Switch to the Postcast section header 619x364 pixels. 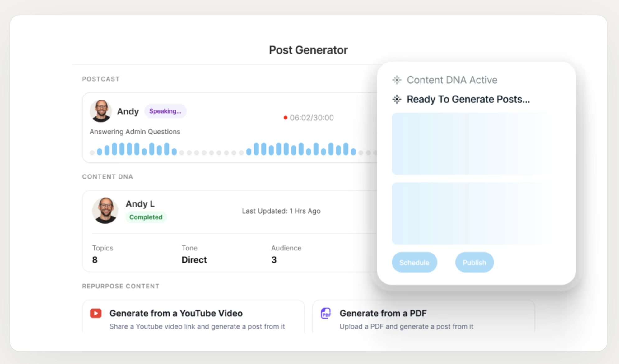(x=100, y=79)
